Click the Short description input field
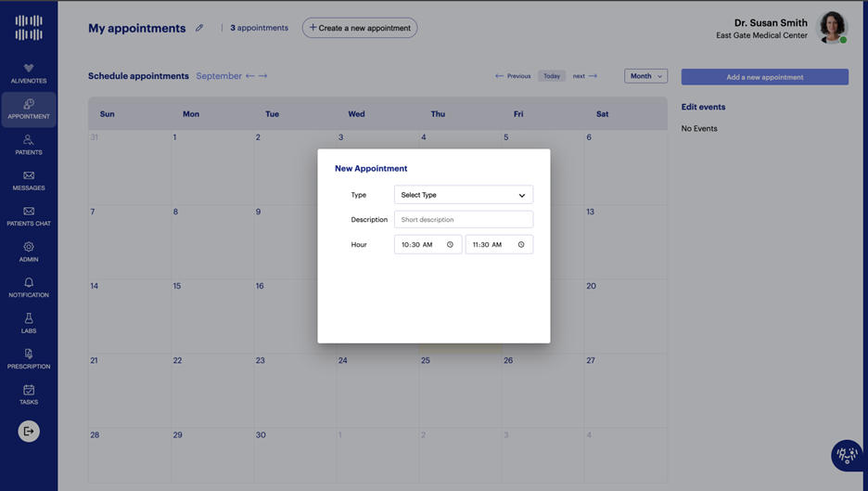 (x=463, y=220)
